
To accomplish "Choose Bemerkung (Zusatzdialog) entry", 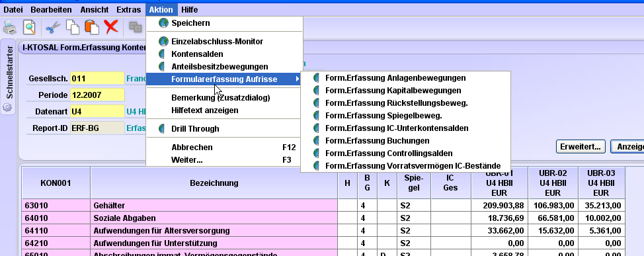I will 224,98.
